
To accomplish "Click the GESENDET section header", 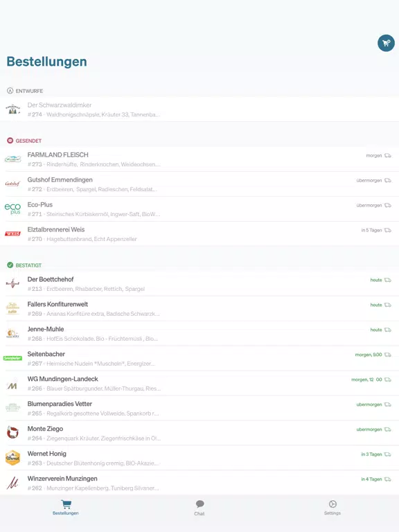I will [x=24, y=141].
